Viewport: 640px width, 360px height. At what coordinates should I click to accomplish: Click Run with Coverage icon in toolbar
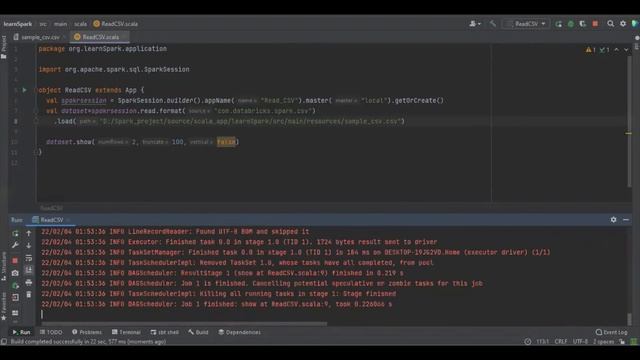582,24
